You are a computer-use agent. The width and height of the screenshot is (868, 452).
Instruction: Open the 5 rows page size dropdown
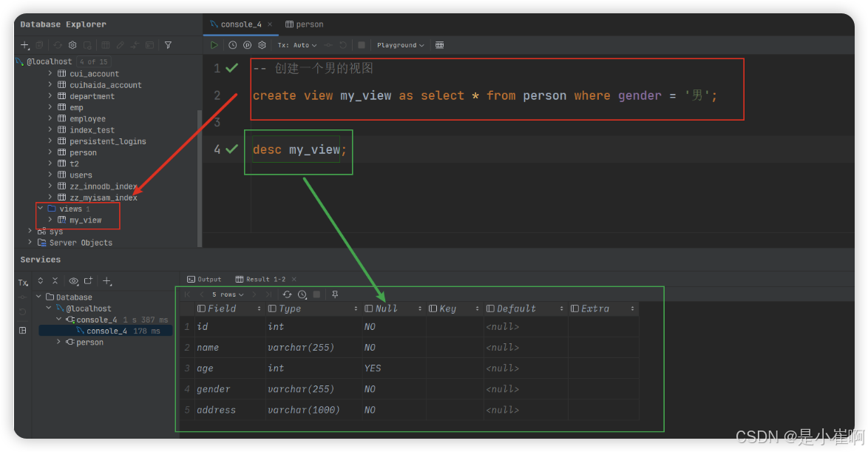point(228,294)
